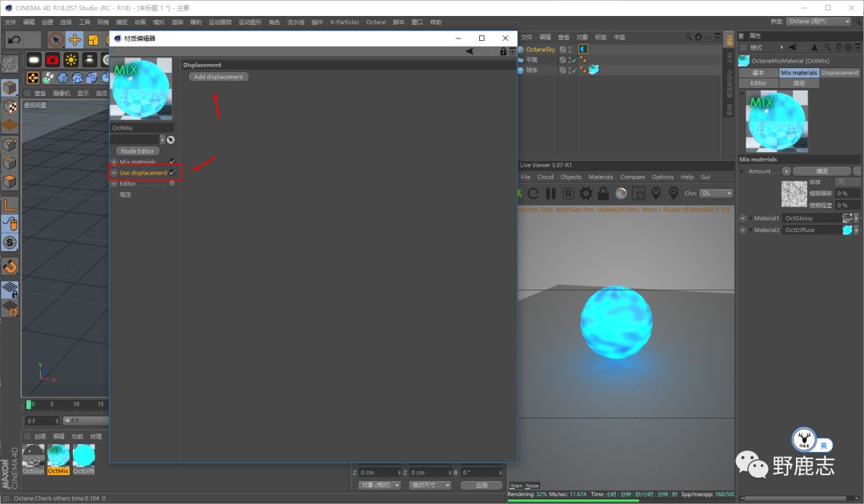Image resolution: width=864 pixels, height=504 pixels.
Task: Click the red Octane camera icon
Action: pos(53,60)
